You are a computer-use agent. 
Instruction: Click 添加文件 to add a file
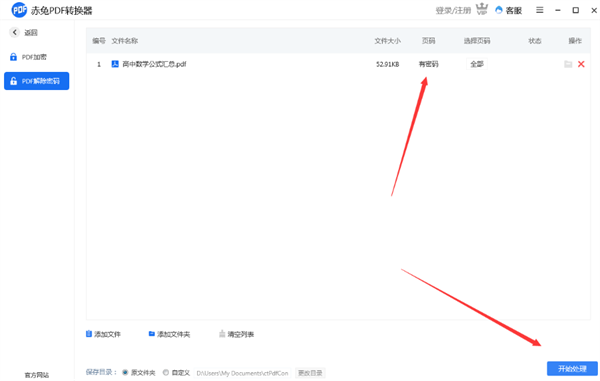pyautogui.click(x=103, y=334)
